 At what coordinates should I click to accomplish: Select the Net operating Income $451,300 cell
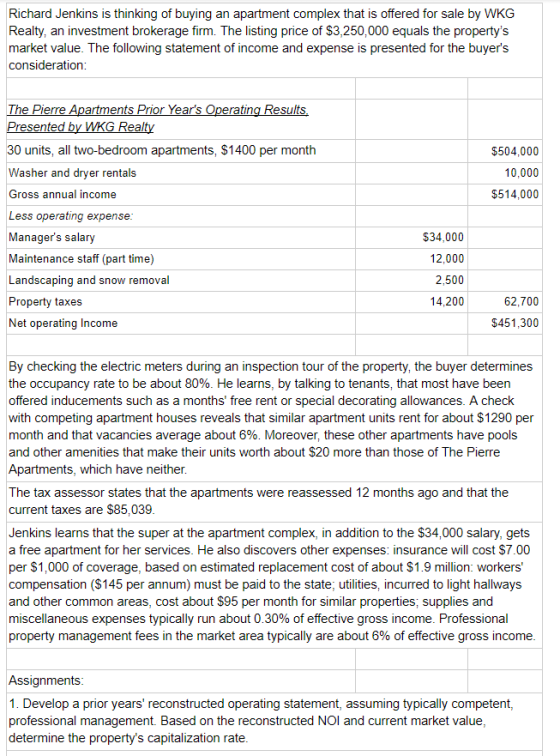pos(515,323)
